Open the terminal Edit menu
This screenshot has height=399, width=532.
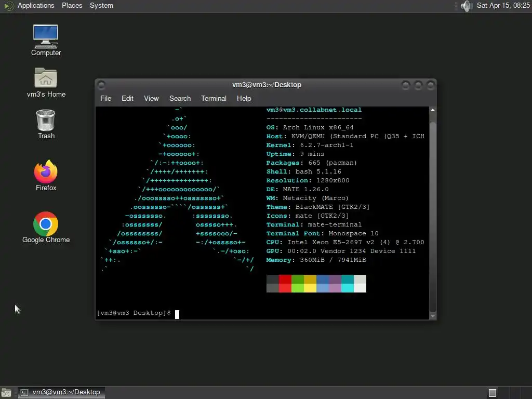click(127, 98)
